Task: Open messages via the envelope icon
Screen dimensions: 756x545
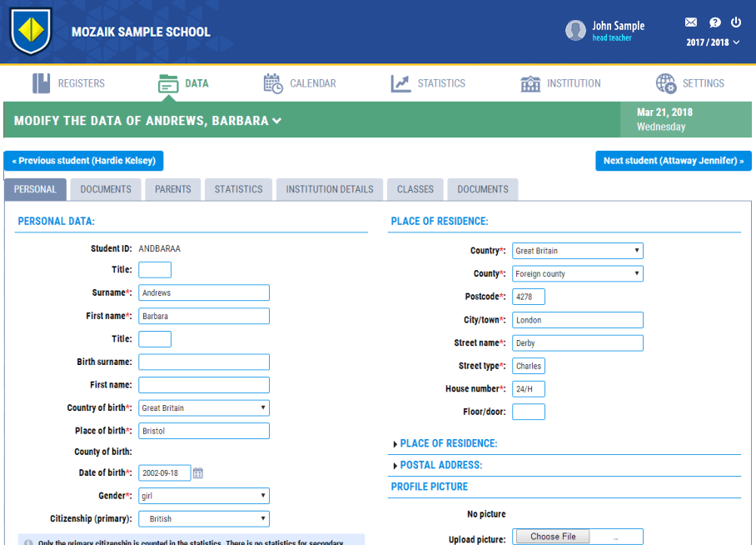Action: pyautogui.click(x=691, y=22)
